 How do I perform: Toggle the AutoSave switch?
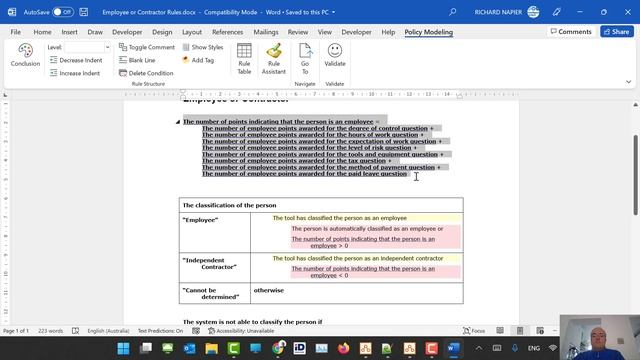point(63,12)
